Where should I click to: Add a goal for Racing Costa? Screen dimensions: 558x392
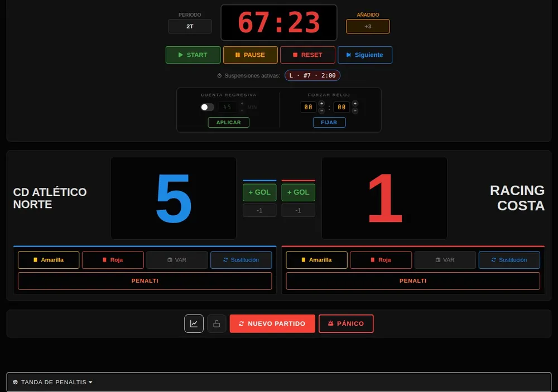(x=298, y=192)
